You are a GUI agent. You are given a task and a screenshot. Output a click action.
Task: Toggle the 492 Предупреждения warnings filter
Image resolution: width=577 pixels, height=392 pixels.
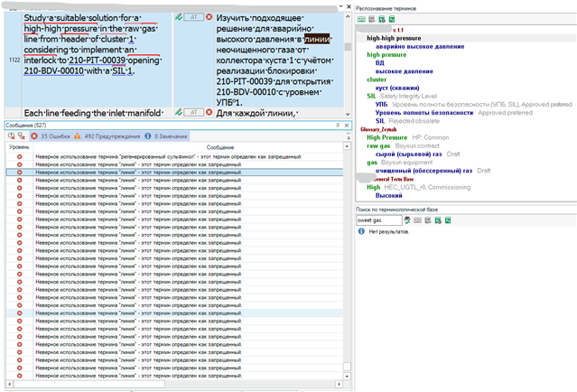click(x=107, y=136)
